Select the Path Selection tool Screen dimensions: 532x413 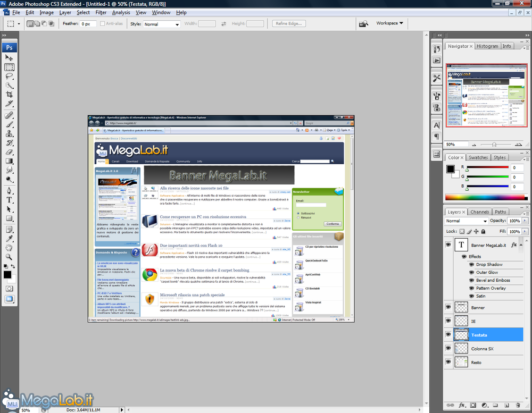tap(9, 209)
